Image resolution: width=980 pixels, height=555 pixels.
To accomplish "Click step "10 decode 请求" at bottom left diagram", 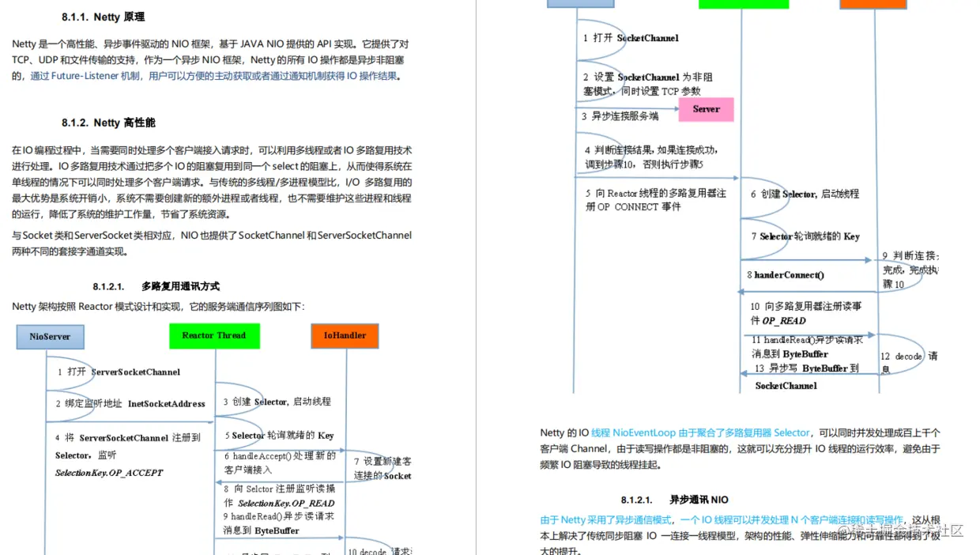I will 380,551.
